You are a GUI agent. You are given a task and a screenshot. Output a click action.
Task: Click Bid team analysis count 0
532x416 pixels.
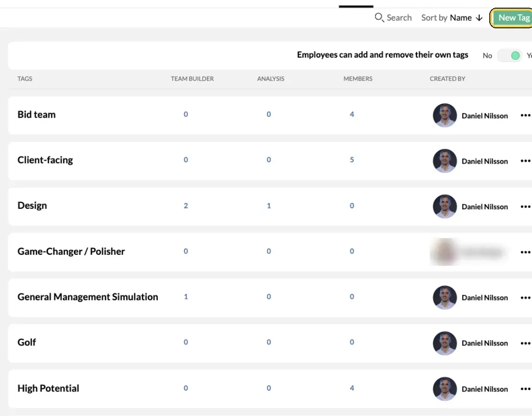point(269,114)
